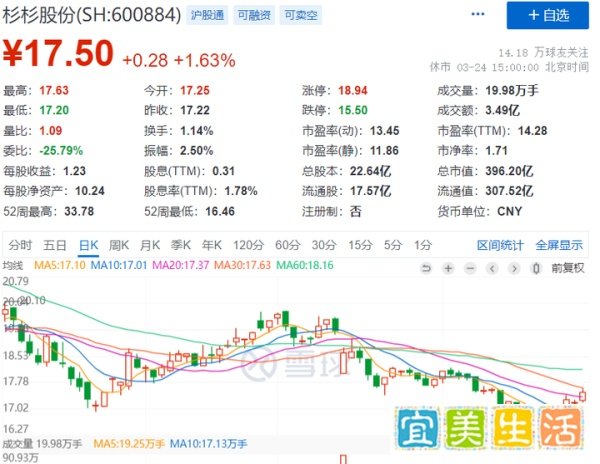Zoom in chart with plus icon
Viewport: 600px width, 464px height.
click(448, 269)
